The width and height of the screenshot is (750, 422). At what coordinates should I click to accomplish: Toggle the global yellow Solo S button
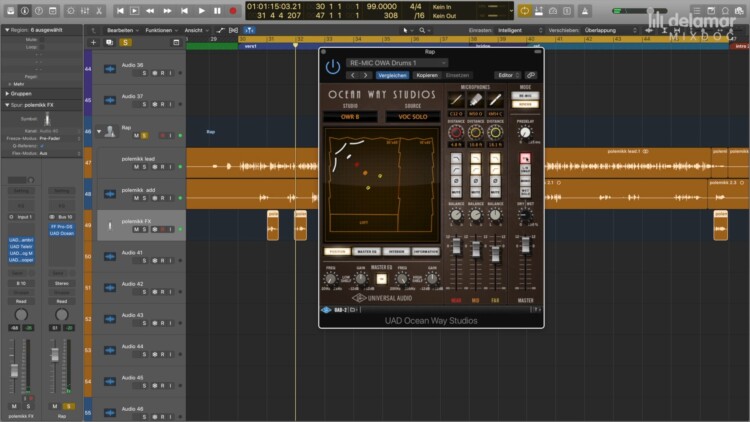[x=125, y=43]
